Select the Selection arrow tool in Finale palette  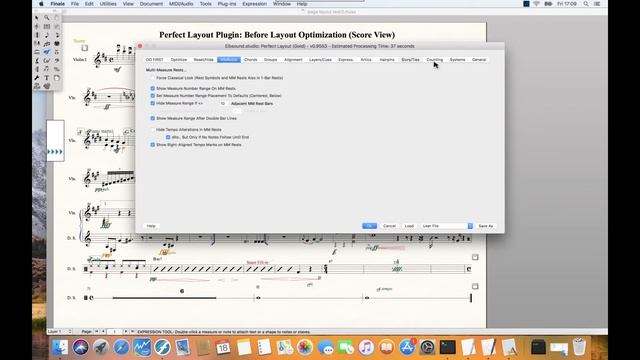point(37,18)
